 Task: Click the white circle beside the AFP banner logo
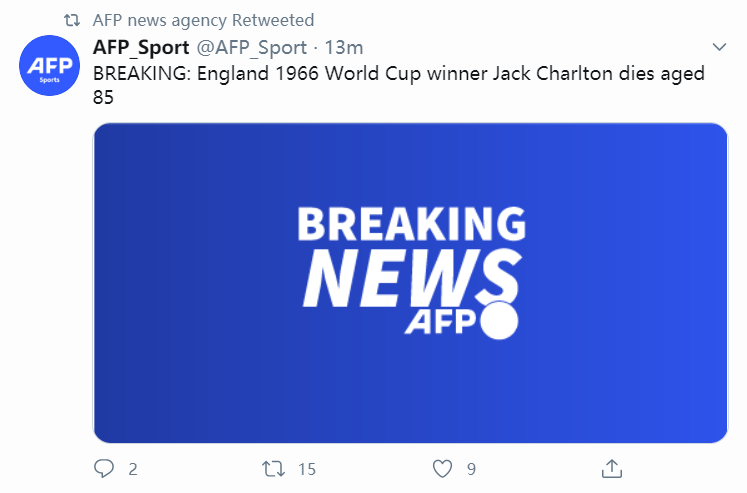pos(499,322)
